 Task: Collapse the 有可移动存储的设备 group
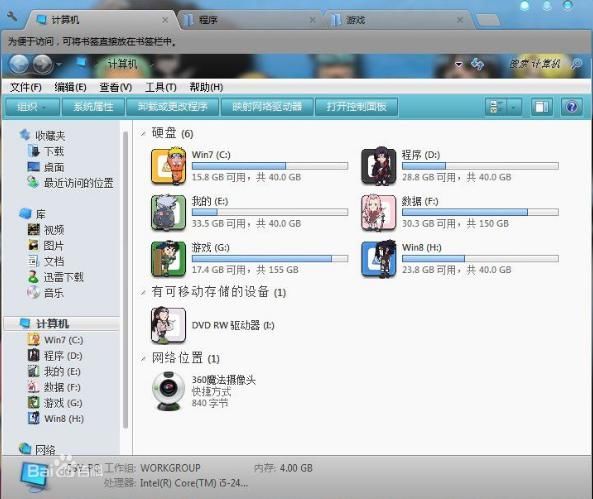tap(143, 292)
